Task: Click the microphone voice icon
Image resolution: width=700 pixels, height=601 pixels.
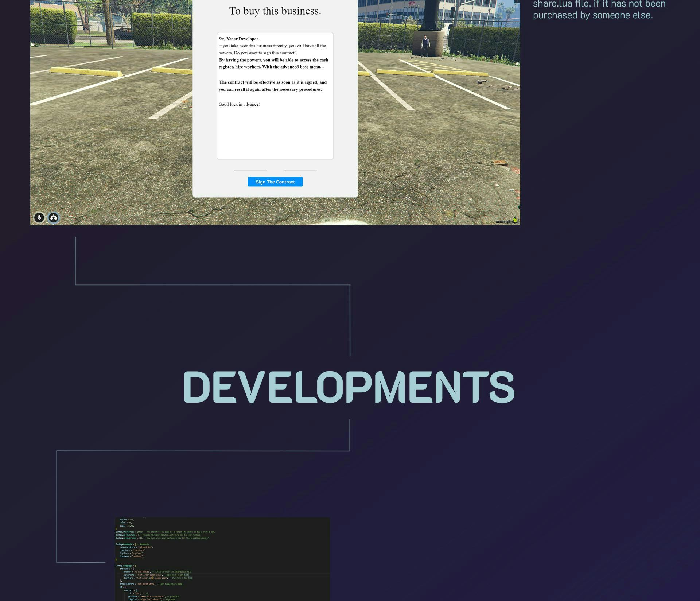Action: tap(39, 218)
